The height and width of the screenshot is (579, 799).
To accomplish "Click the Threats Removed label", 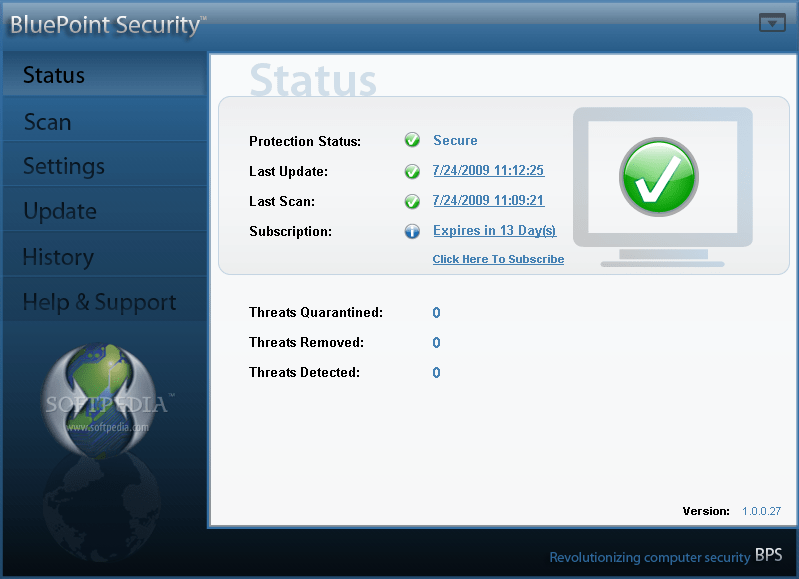I will pyautogui.click(x=306, y=343).
